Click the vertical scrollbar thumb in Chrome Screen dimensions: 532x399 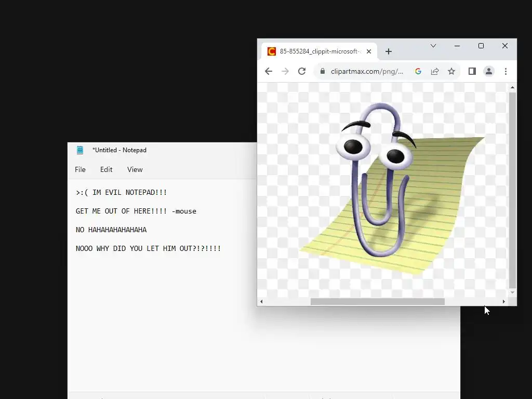point(512,190)
